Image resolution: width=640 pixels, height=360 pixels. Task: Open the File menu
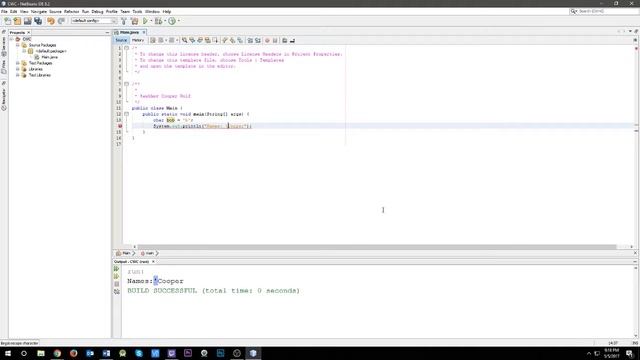4,11
